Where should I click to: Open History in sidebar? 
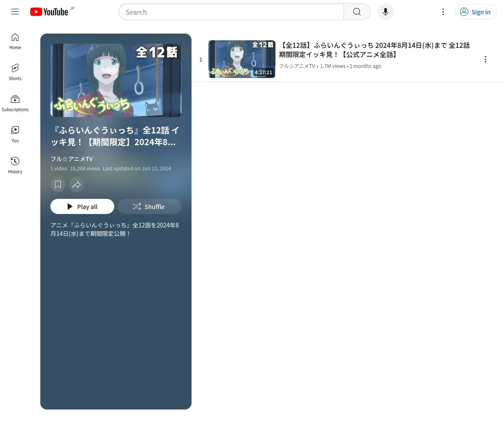[x=15, y=165]
